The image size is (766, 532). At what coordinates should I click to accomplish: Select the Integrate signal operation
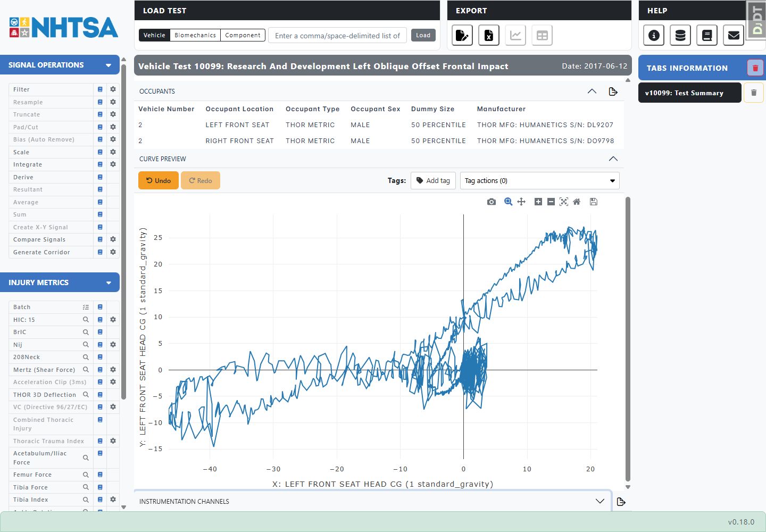28,164
